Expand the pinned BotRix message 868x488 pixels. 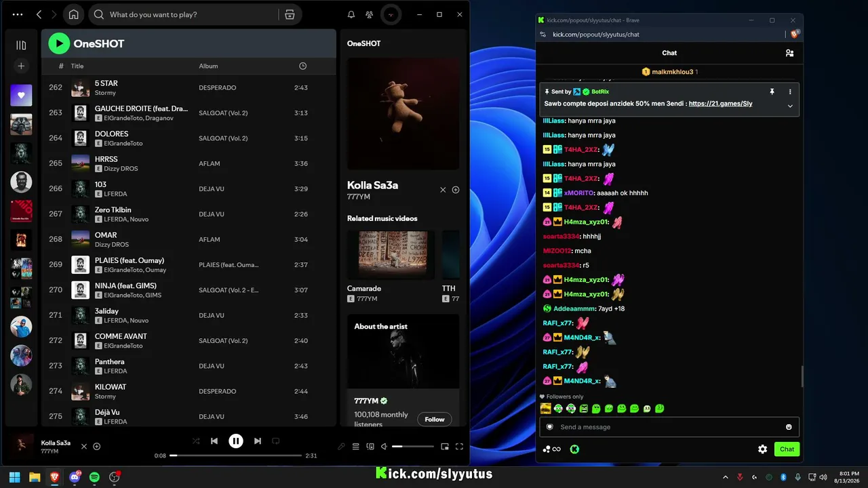(790, 106)
